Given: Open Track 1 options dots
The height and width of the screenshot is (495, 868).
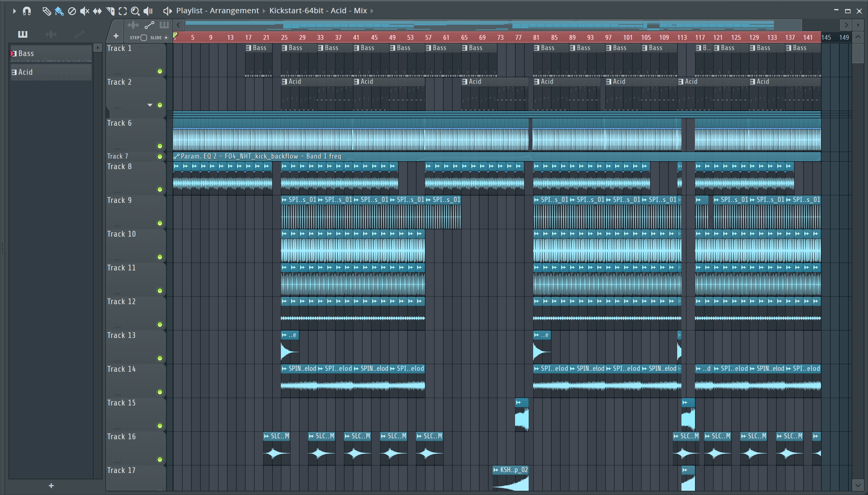Looking at the screenshot, I should [118, 74].
